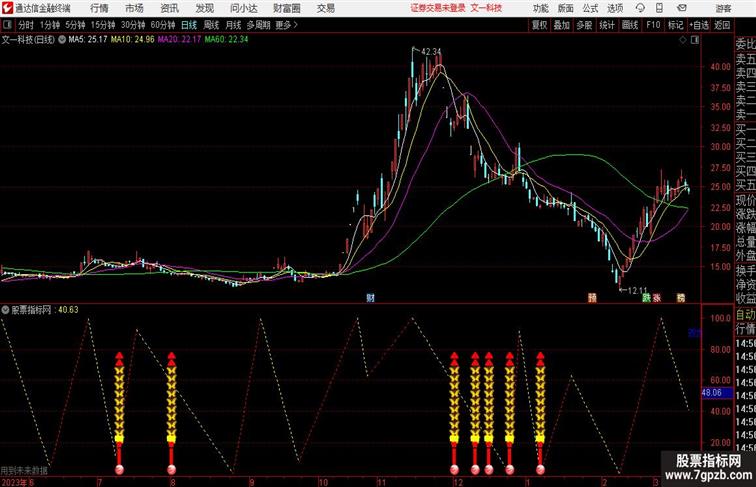
Task: Click the MA60: 22.34 value
Action: 226,40
